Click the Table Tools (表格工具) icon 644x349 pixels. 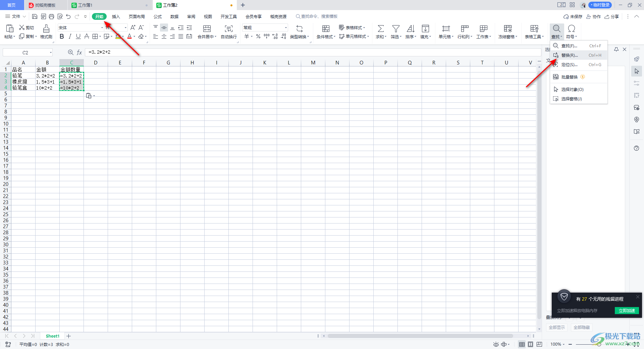(534, 29)
